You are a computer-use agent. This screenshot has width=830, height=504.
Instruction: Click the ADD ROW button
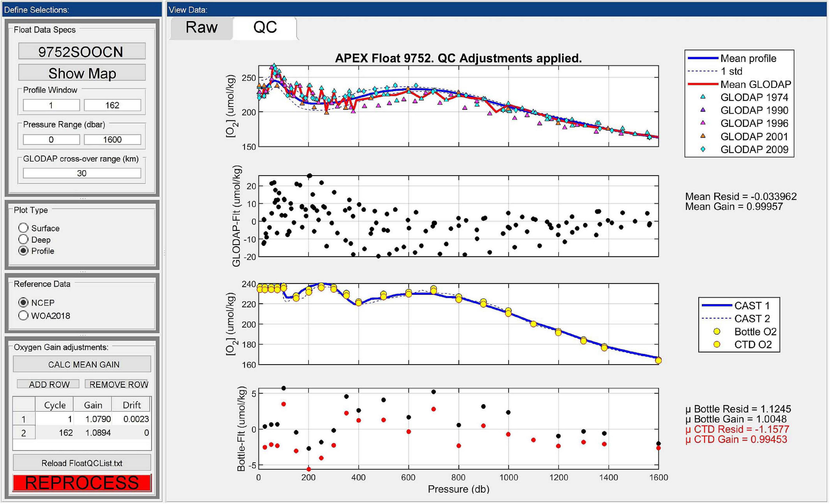click(48, 384)
